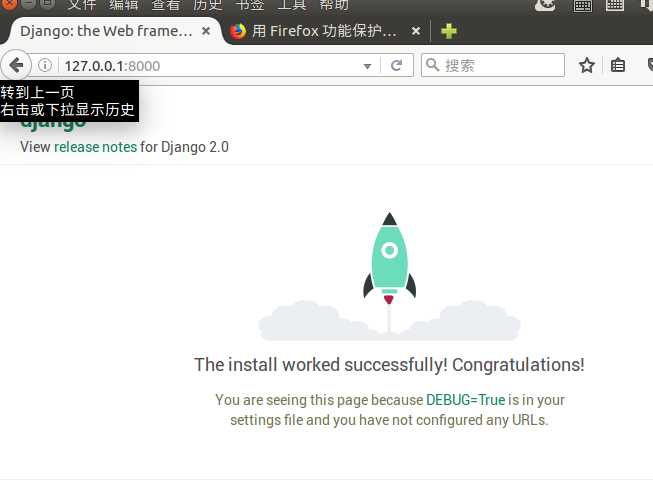Open the release notes link
The image size is (653, 481).
pyautogui.click(x=95, y=147)
